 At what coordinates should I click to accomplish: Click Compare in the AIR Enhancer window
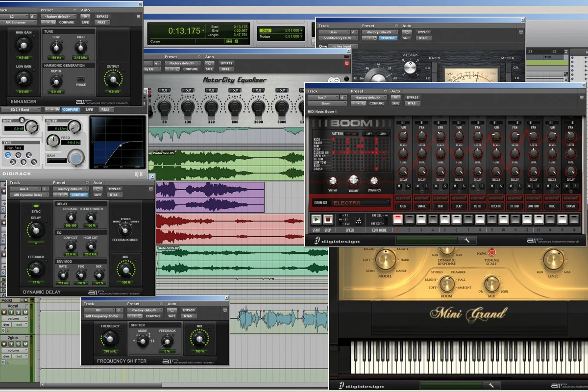[66, 22]
